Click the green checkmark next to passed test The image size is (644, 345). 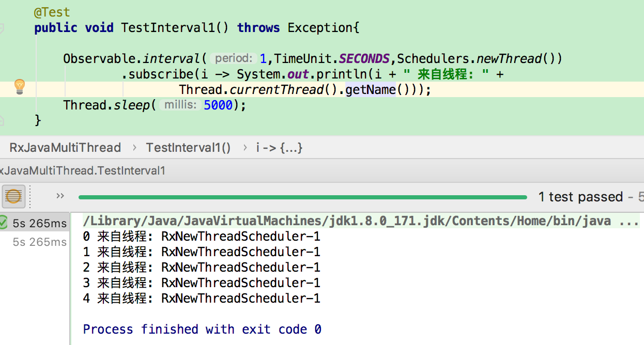click(x=4, y=222)
